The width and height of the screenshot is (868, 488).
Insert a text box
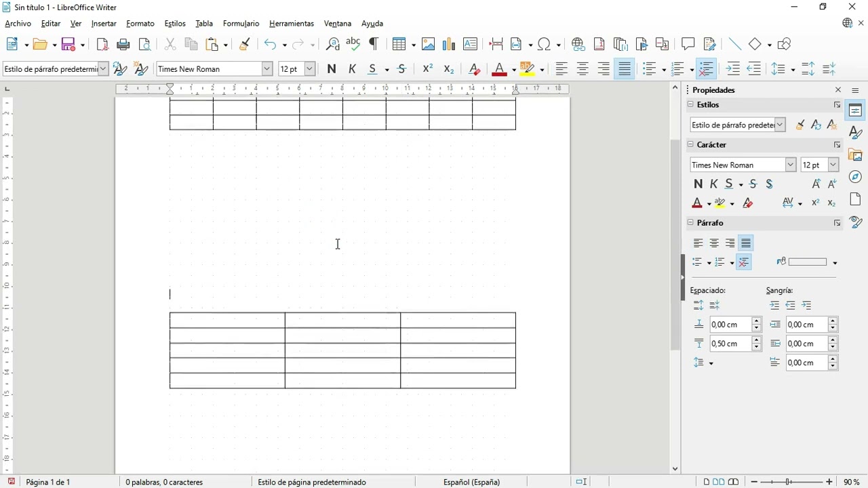click(470, 44)
